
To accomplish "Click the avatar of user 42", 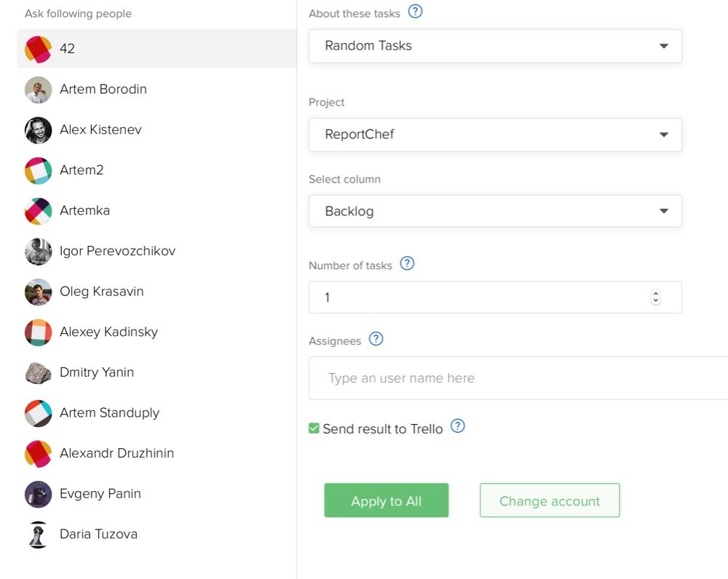I will [x=38, y=49].
